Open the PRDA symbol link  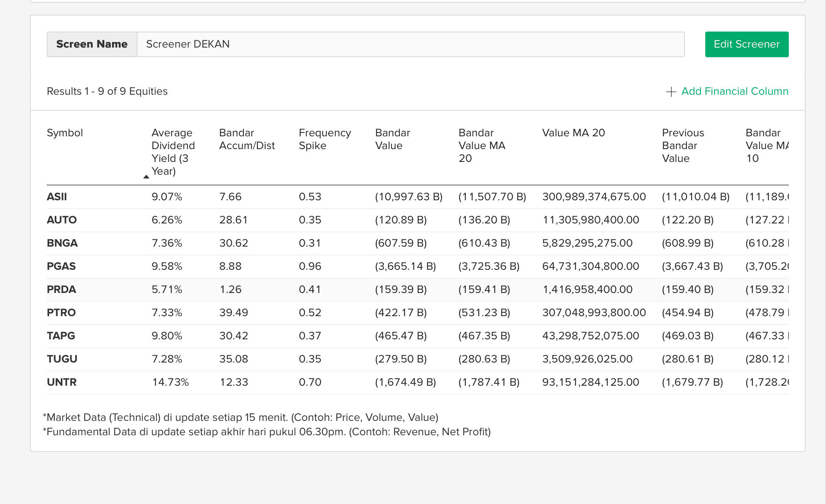(61, 290)
